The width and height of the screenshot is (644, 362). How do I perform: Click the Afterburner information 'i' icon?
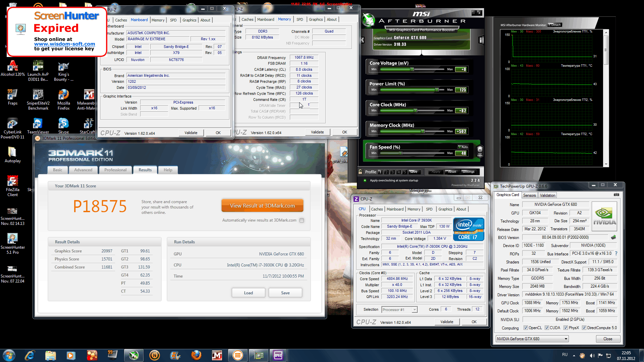[x=481, y=40]
